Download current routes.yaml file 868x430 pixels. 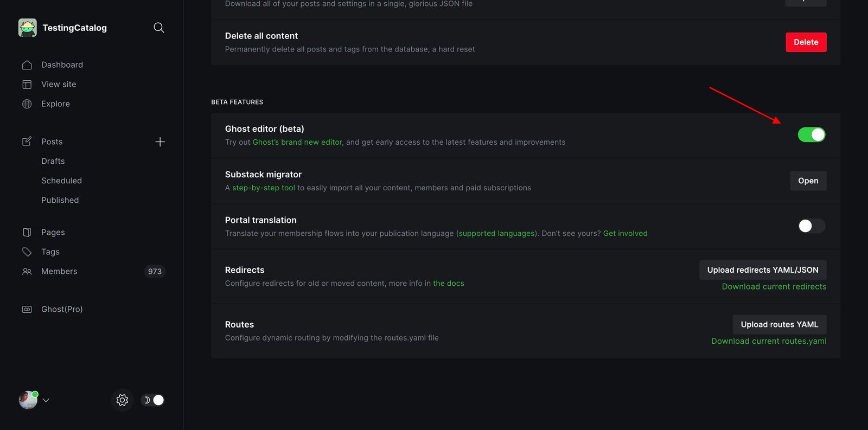tap(769, 341)
